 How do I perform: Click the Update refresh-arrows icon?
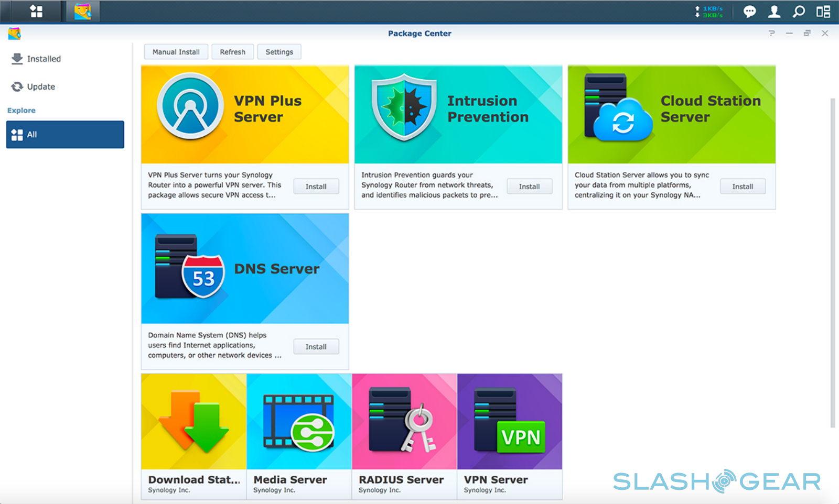17,86
